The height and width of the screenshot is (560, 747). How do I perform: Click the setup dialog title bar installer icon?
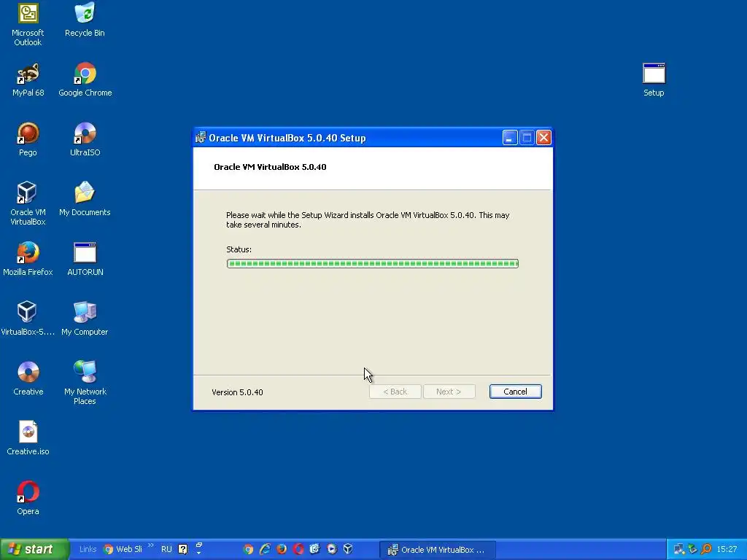click(200, 138)
